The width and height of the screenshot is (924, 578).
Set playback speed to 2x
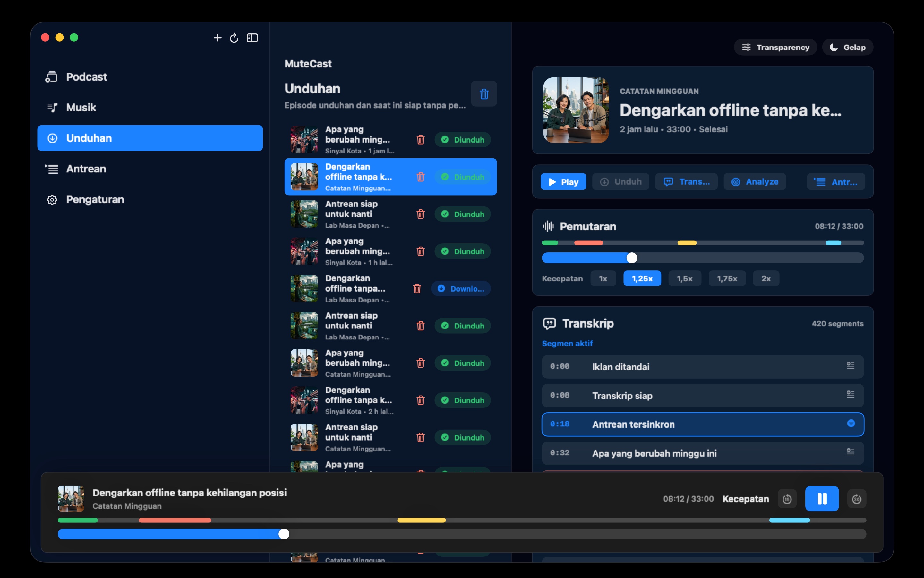pyautogui.click(x=766, y=278)
